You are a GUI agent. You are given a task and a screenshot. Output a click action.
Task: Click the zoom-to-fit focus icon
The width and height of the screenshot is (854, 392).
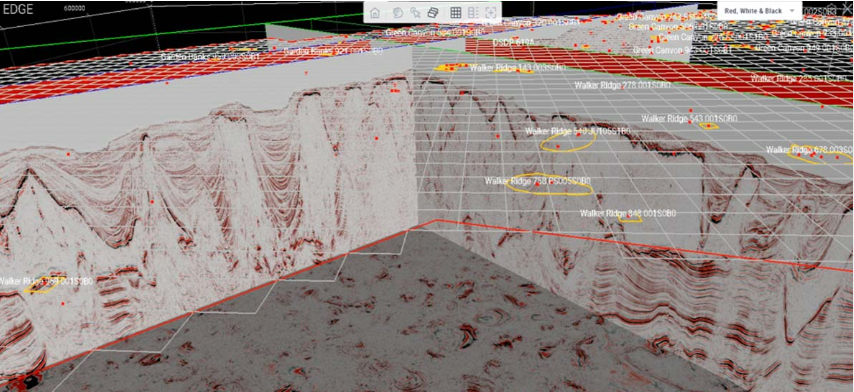491,13
